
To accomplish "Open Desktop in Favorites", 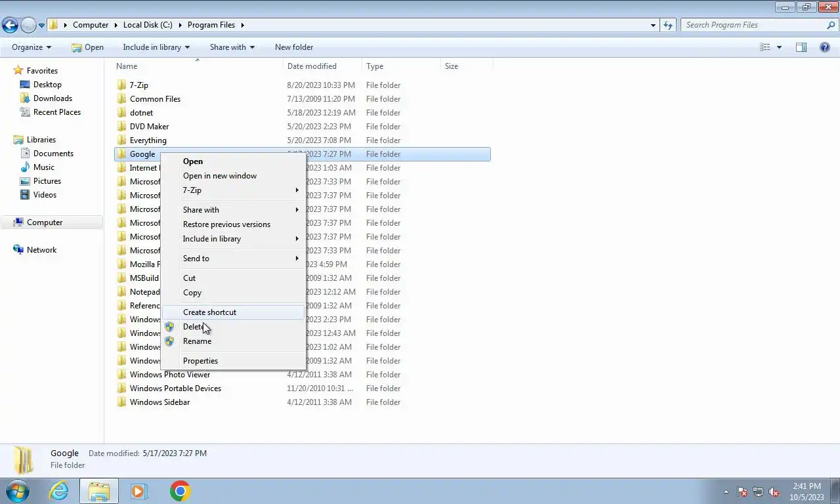I will point(47,85).
